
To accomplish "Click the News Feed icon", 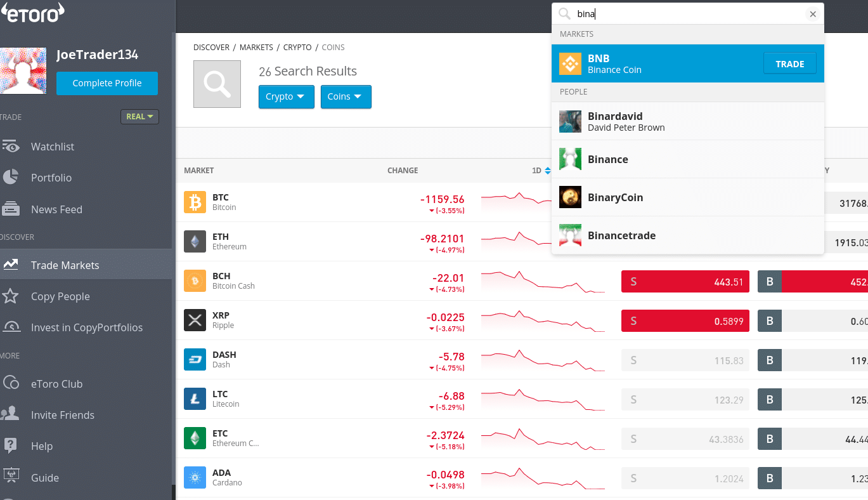I will (x=11, y=209).
